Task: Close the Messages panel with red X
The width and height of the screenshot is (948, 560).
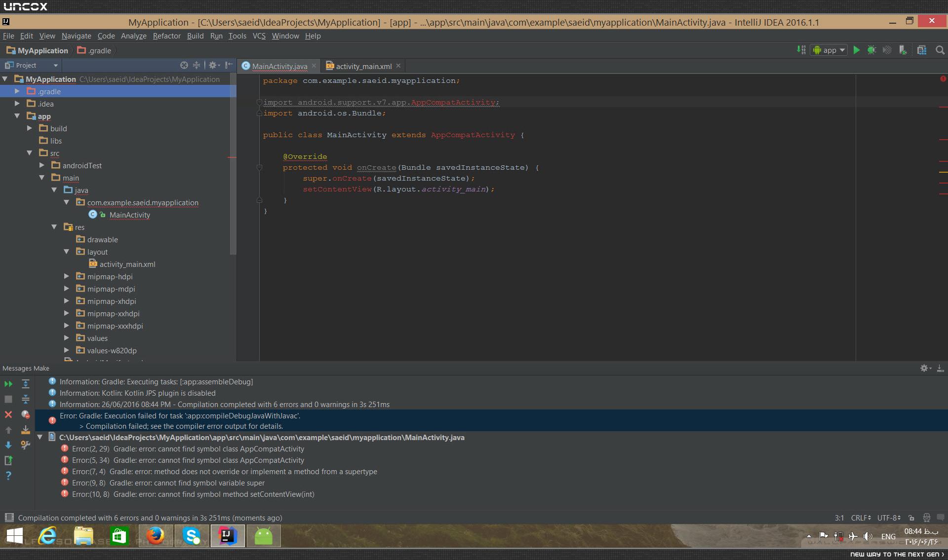Action: pos(8,414)
